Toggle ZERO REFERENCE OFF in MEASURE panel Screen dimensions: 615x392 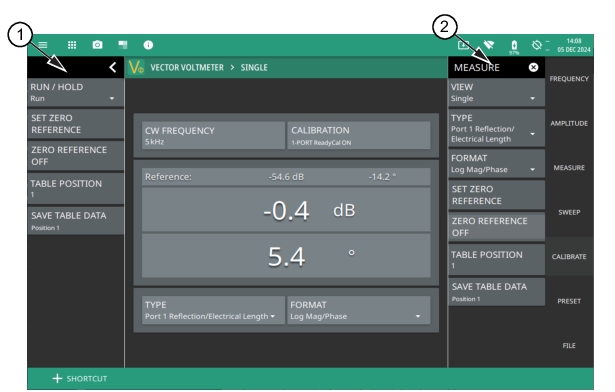(497, 227)
